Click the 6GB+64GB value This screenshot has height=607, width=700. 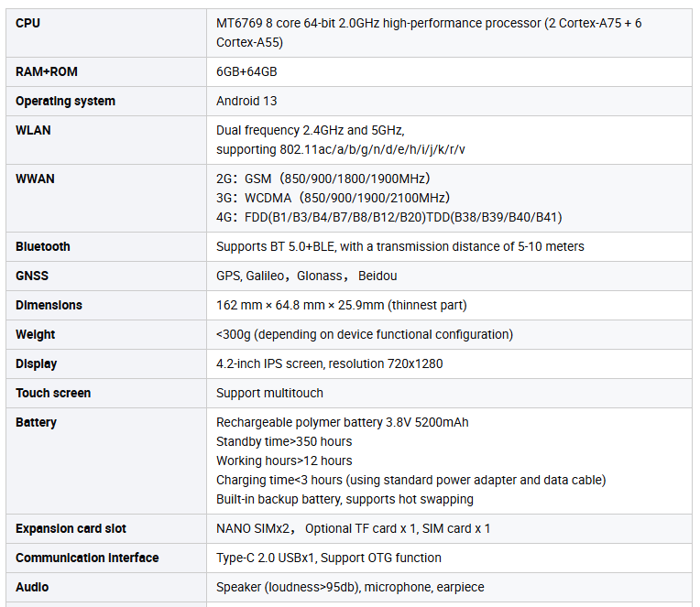(x=246, y=71)
